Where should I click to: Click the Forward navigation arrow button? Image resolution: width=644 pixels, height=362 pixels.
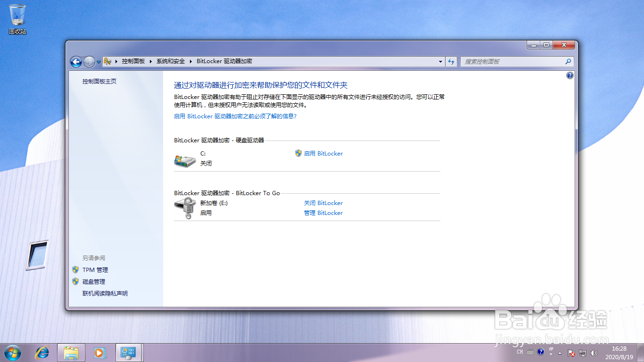[x=89, y=62]
